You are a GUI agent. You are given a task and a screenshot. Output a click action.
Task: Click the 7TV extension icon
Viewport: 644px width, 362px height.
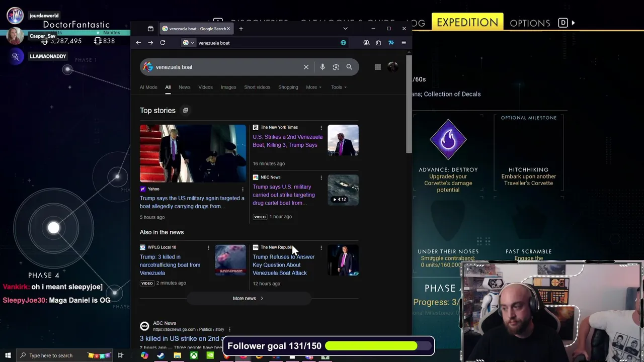click(x=391, y=43)
